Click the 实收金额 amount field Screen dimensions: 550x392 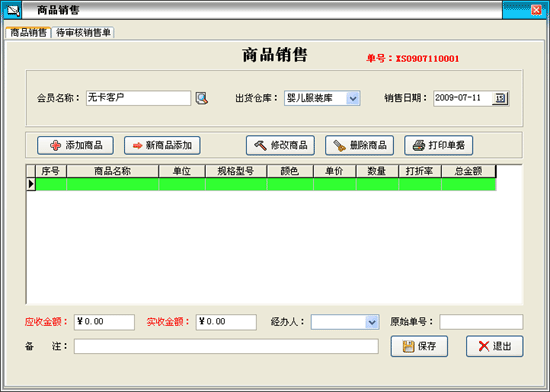(x=226, y=322)
